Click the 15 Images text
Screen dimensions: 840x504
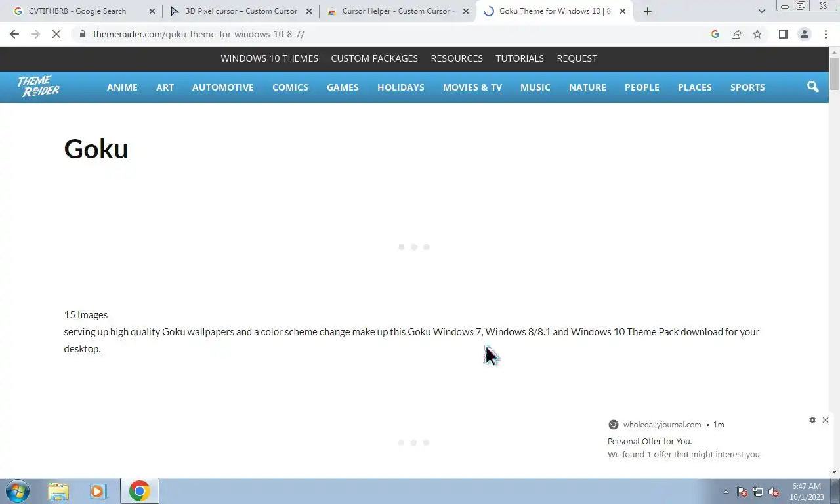[x=86, y=315]
